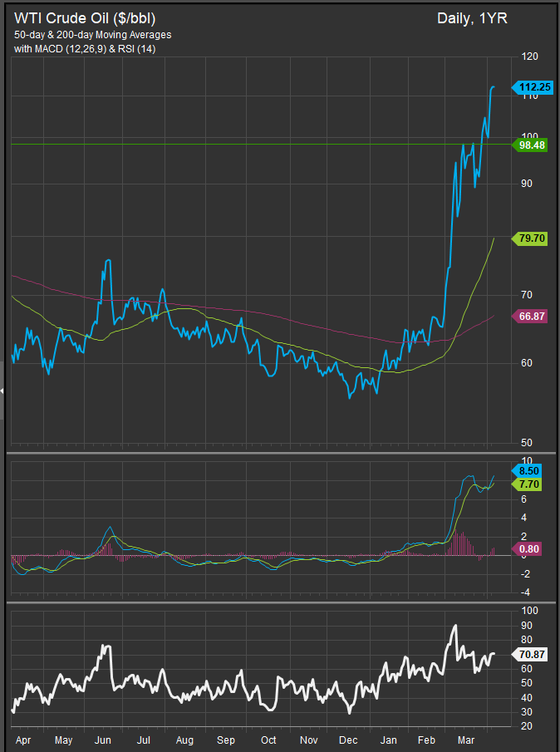Select the 66.87 200-day moving average tag
Viewport: 560px width, 752px height.
coord(533,316)
